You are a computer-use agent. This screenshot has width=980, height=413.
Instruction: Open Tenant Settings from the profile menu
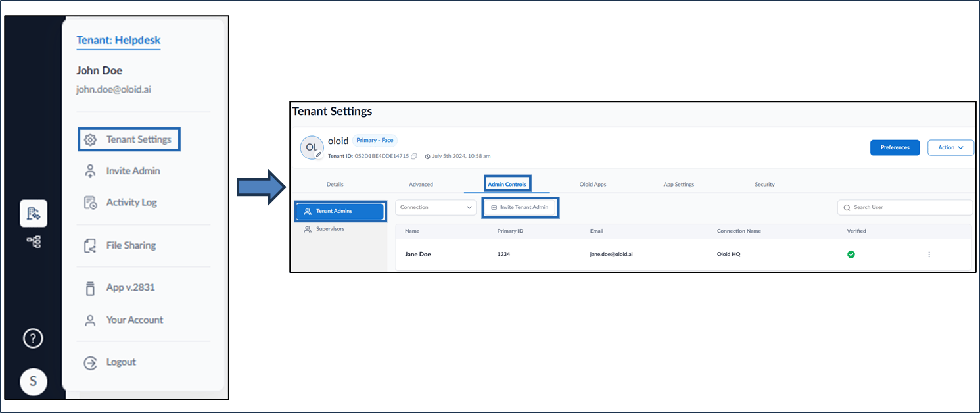pos(129,139)
